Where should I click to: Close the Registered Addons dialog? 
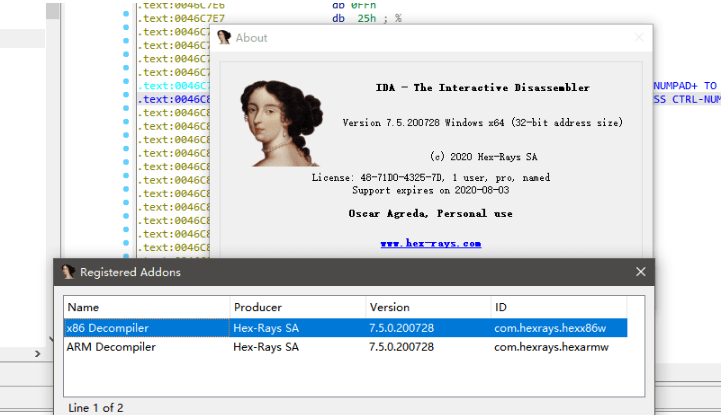[x=640, y=272]
